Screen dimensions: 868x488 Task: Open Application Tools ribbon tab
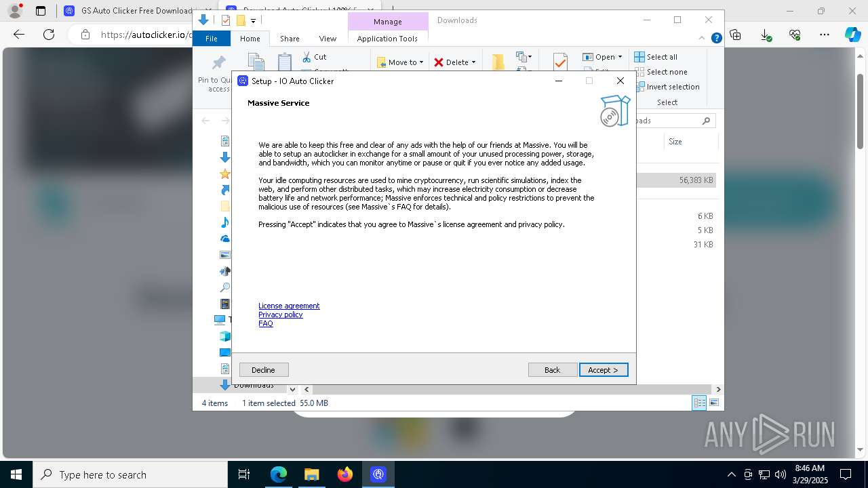[387, 39]
